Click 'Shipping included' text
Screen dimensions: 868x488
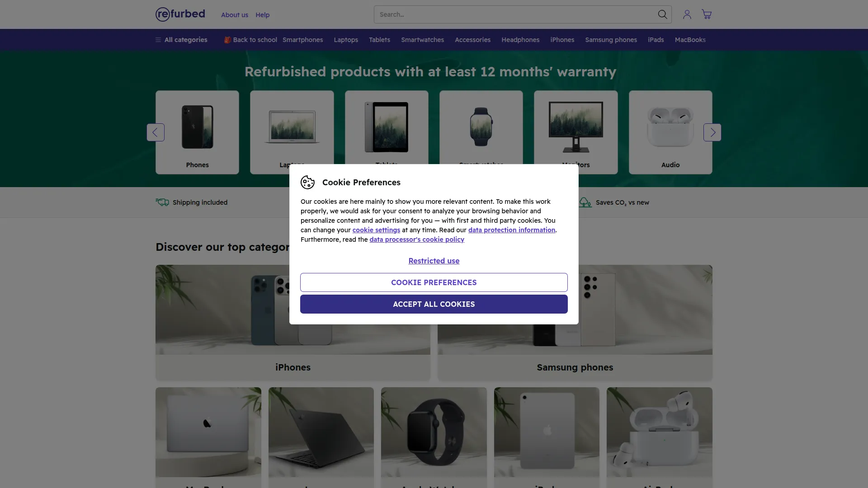pos(200,202)
